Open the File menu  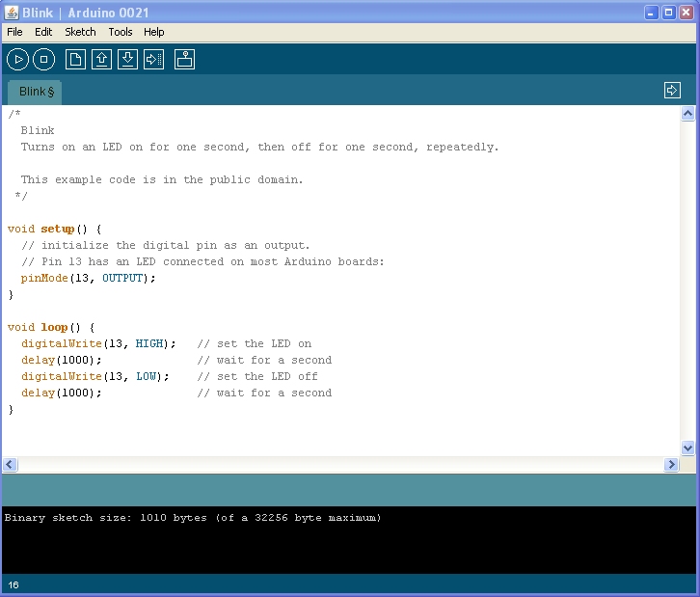[14, 32]
